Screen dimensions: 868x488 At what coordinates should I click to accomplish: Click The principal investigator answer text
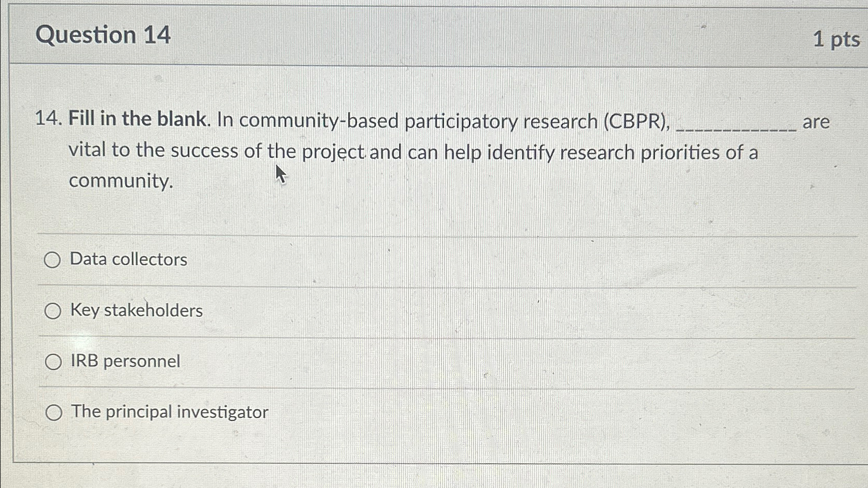[x=169, y=411]
